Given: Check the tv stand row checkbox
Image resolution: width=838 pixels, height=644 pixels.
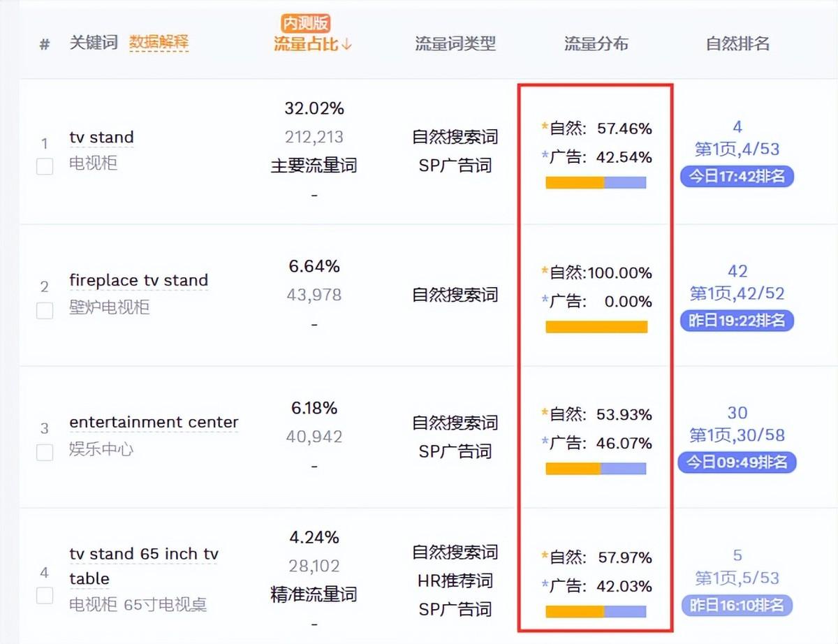Looking at the screenshot, I should (45, 166).
